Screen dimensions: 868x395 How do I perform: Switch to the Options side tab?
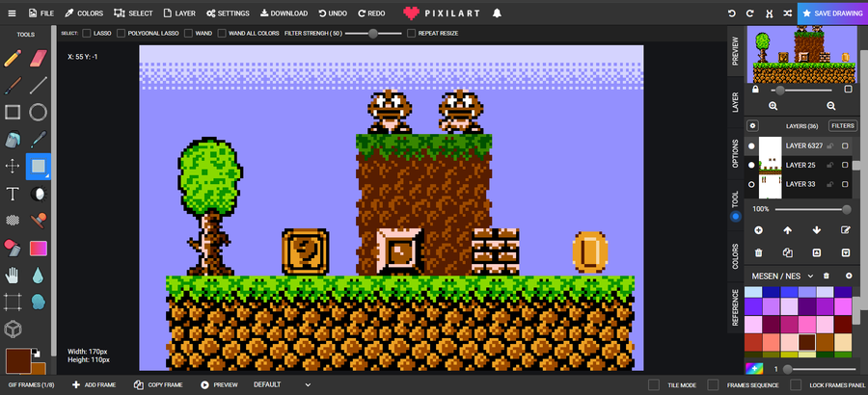click(x=735, y=154)
